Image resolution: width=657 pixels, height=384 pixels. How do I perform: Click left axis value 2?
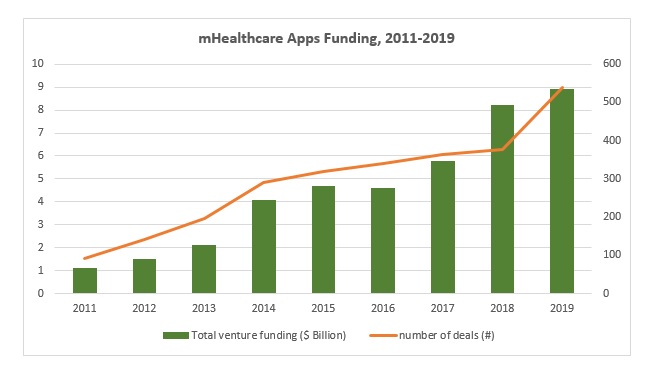(41, 247)
